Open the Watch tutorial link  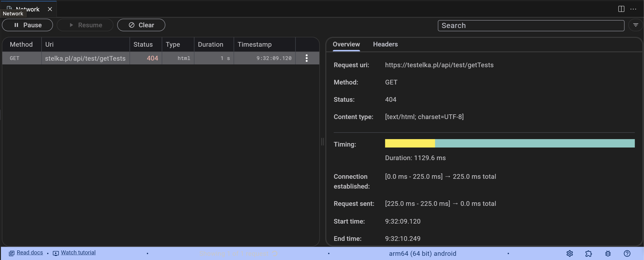78,253
